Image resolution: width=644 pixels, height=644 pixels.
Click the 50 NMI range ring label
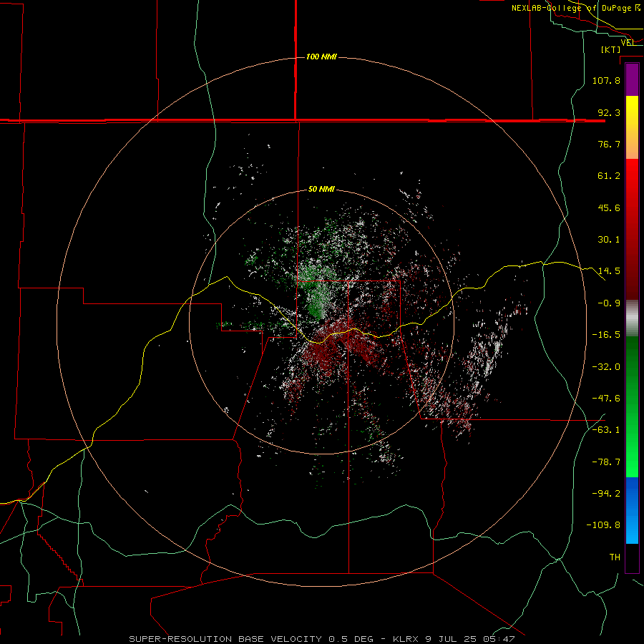coord(321,189)
